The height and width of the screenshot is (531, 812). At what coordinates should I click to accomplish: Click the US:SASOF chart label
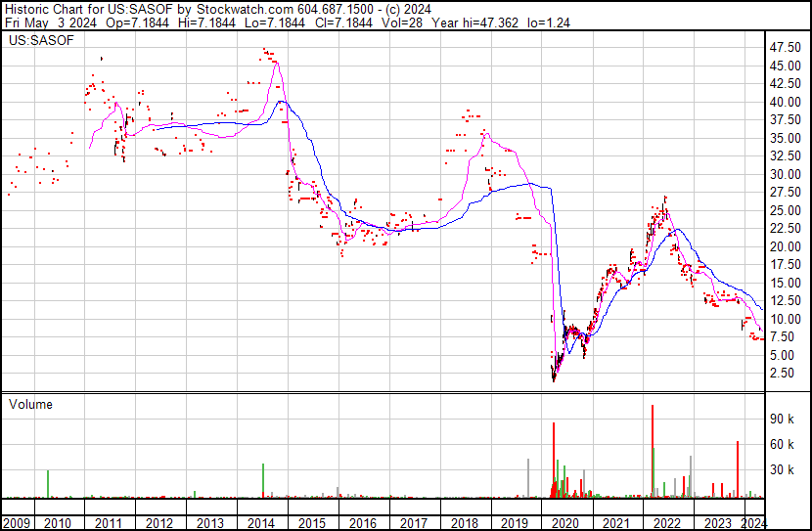pyautogui.click(x=41, y=40)
